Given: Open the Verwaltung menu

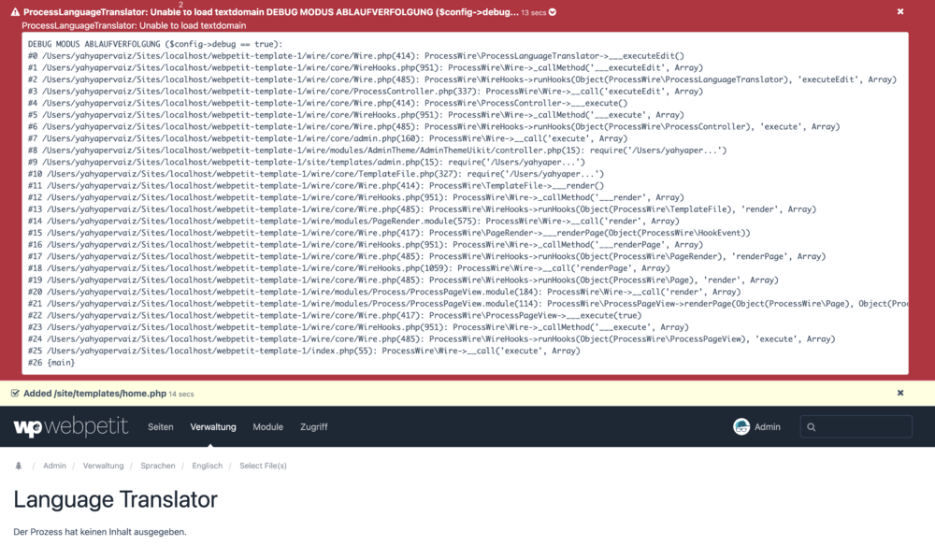Looking at the screenshot, I should click(x=213, y=427).
